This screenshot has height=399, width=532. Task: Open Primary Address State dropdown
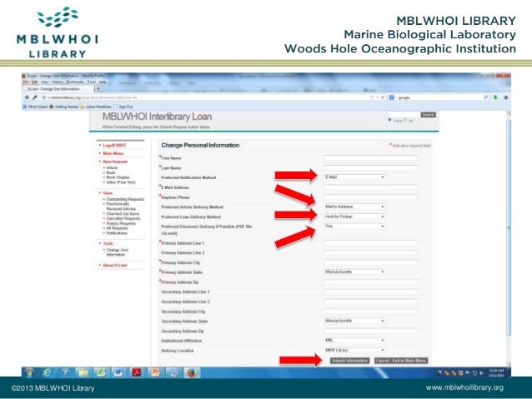pos(354,272)
